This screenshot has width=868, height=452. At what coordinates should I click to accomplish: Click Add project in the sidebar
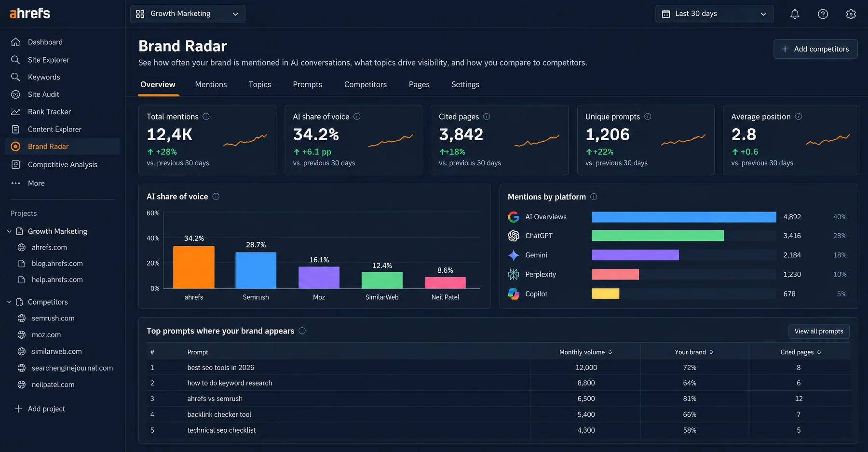[40, 409]
